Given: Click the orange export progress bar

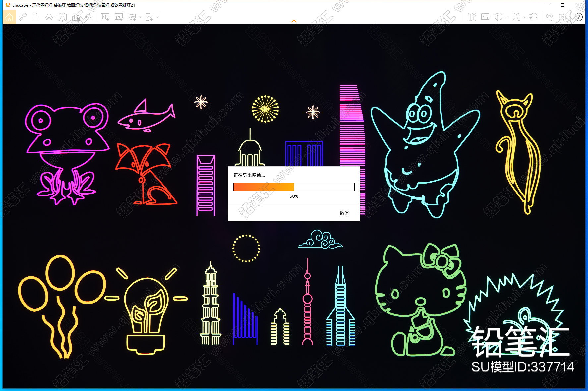Looking at the screenshot, I should point(294,187).
